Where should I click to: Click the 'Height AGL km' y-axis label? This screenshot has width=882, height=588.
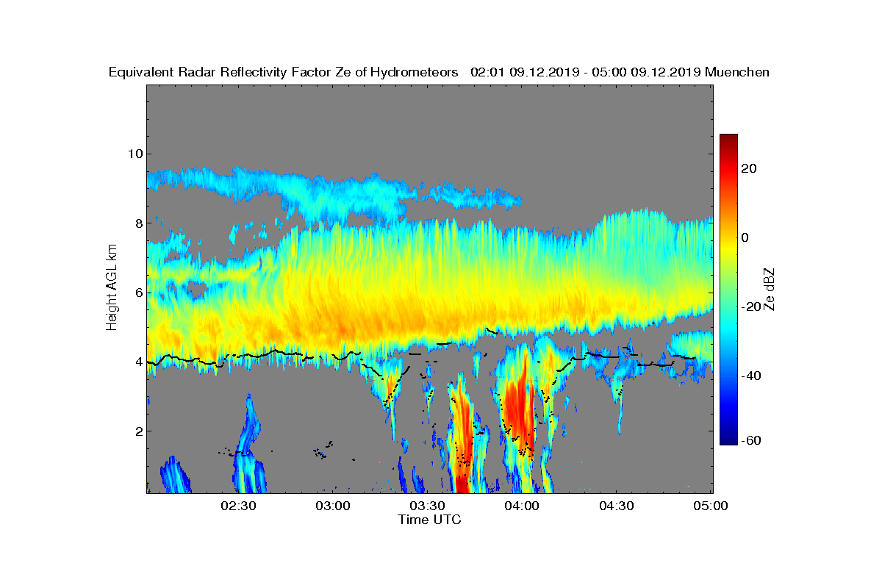coord(112,288)
